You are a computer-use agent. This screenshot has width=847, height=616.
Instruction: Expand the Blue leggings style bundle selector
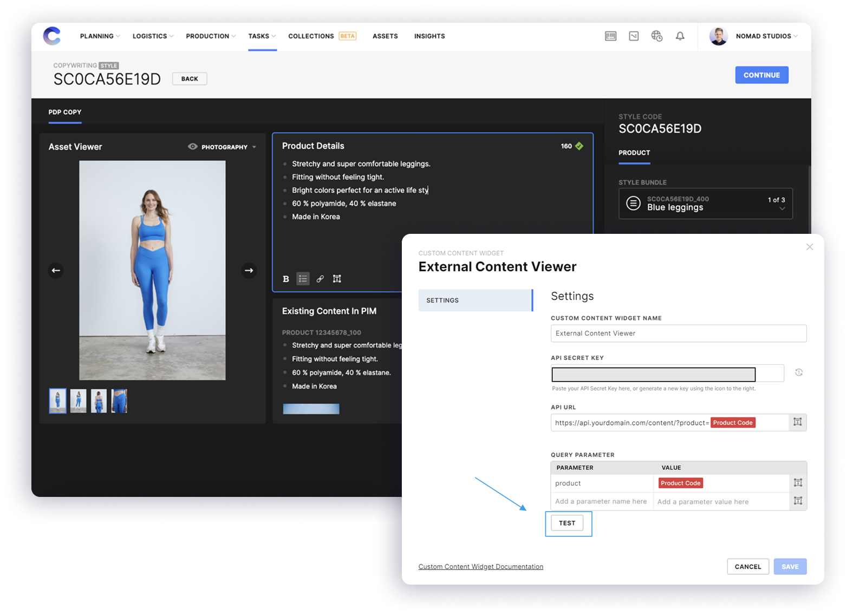pos(706,204)
